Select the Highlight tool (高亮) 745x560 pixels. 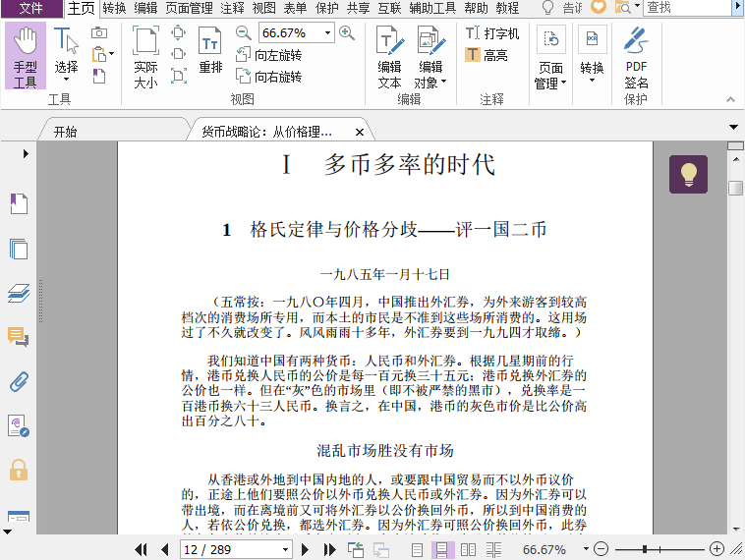click(487, 55)
